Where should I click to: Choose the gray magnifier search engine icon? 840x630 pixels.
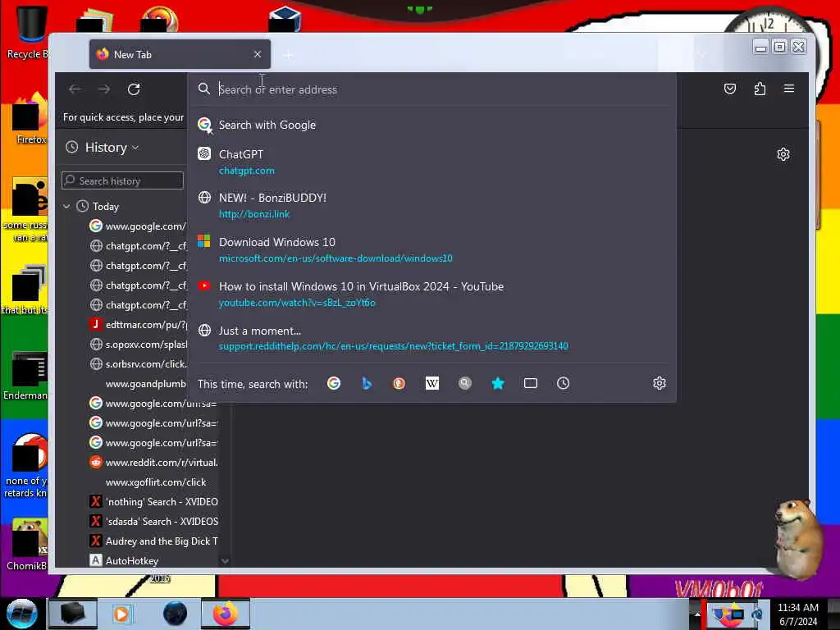(465, 383)
